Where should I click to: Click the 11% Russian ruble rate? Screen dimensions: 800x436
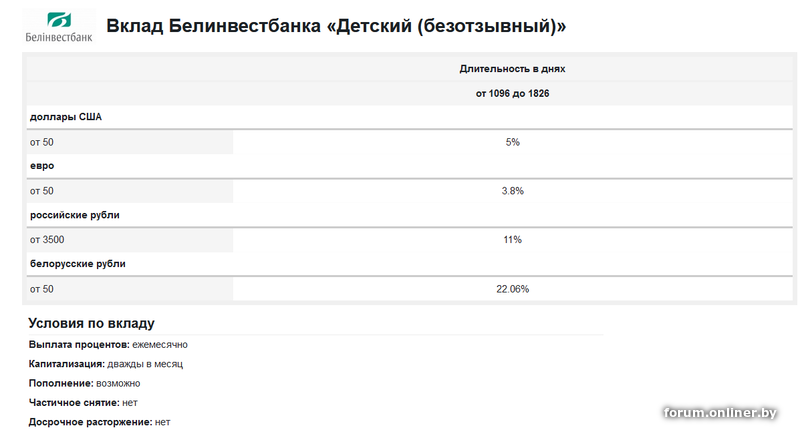point(512,240)
